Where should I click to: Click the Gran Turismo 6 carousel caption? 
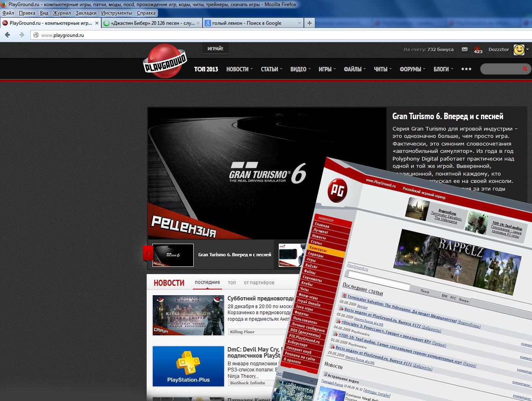click(235, 255)
